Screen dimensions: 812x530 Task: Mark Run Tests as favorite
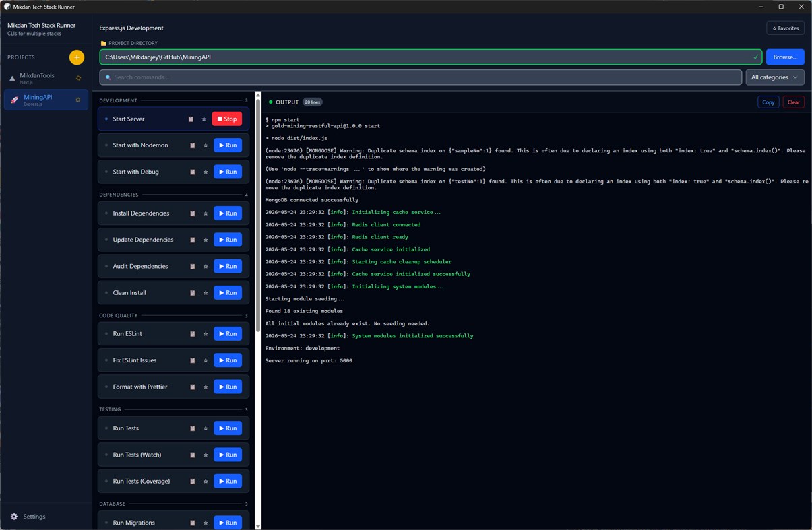[x=206, y=428]
